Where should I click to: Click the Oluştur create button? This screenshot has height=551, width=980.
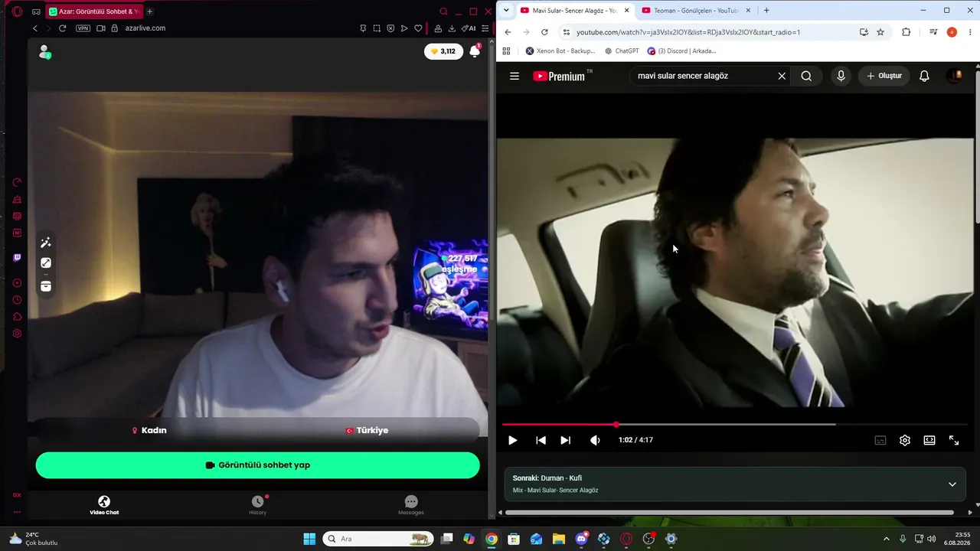tap(884, 76)
